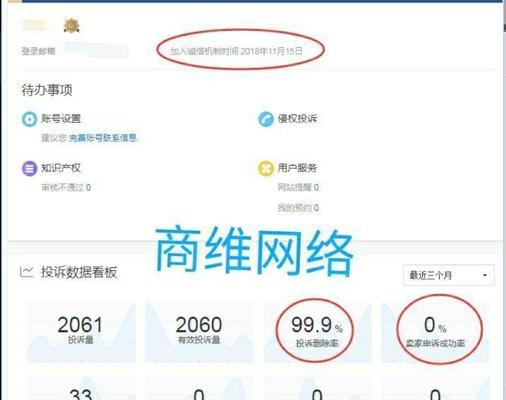Select the 99.9% 投诉删除率 card
Screen dimensions: 506x400
coord(317,332)
